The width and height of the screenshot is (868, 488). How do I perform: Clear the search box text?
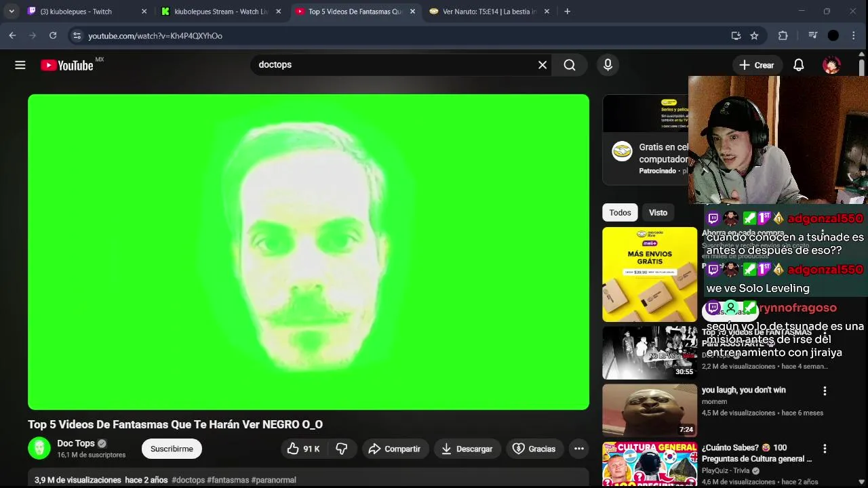click(x=542, y=65)
